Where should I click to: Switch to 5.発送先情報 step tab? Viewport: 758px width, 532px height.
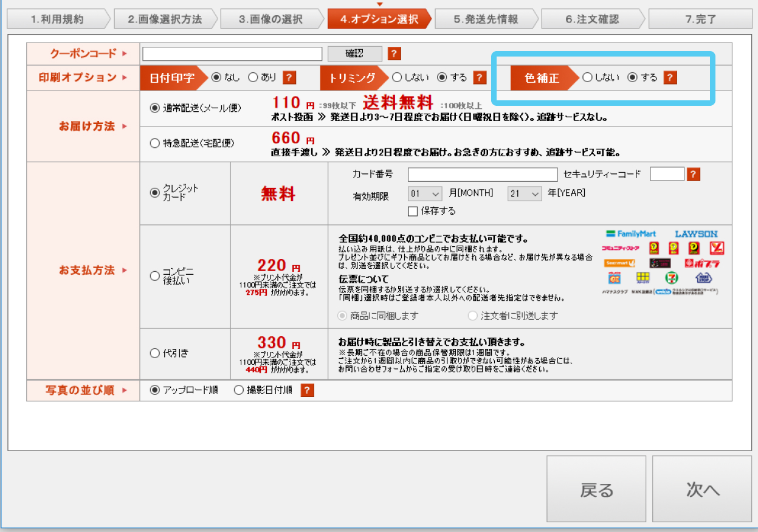click(485, 19)
